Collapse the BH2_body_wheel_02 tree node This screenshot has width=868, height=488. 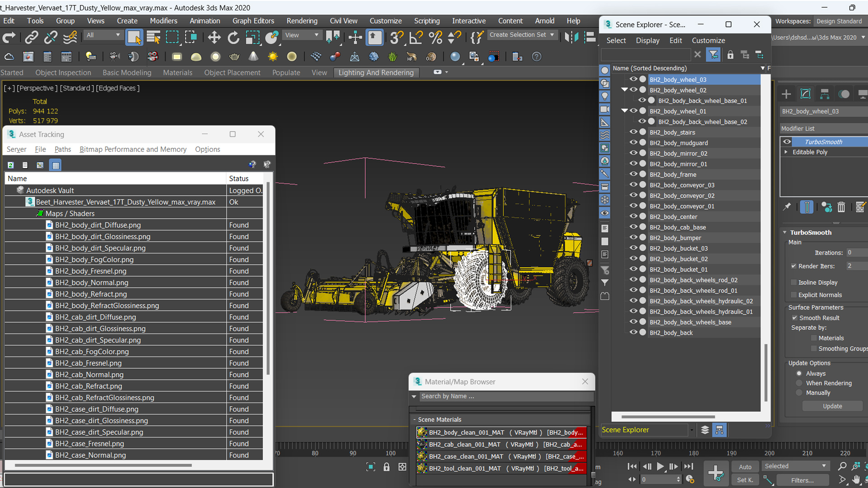pyautogui.click(x=624, y=90)
